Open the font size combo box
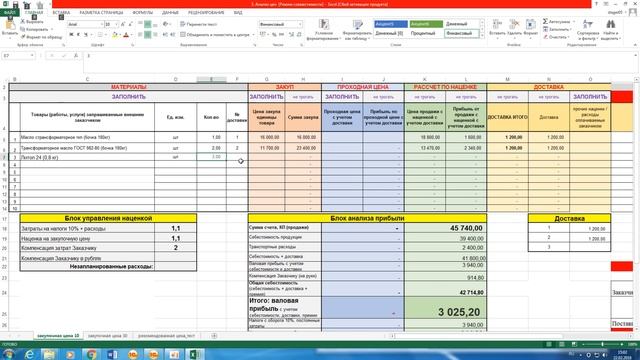The height and width of the screenshot is (360, 640). [111, 24]
